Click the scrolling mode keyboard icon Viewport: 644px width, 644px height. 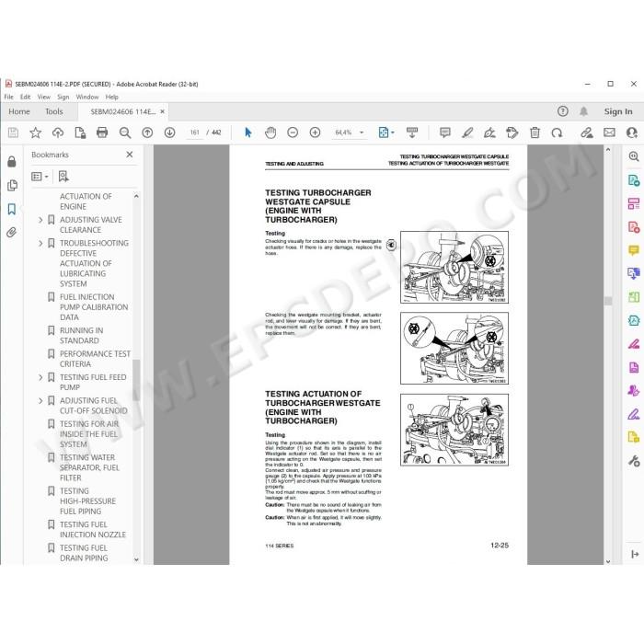coord(412,132)
